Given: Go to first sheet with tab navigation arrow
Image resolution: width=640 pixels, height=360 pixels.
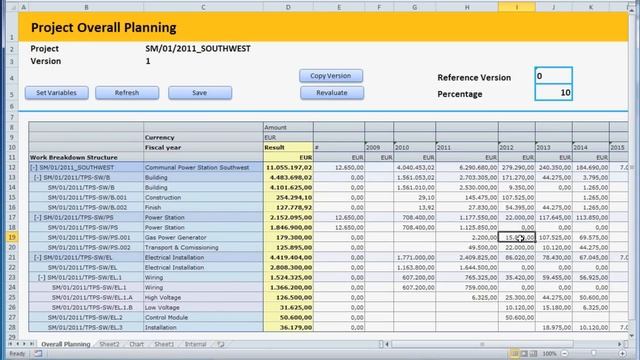Looking at the screenshot, I should 11,344.
